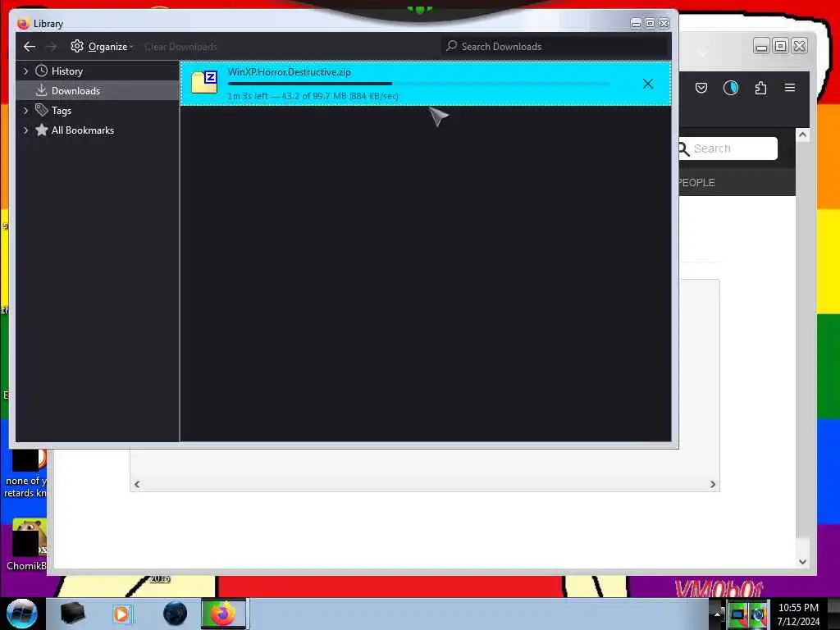Click the Firefox taskbar button
Viewport: 840px width, 630px height.
(223, 614)
